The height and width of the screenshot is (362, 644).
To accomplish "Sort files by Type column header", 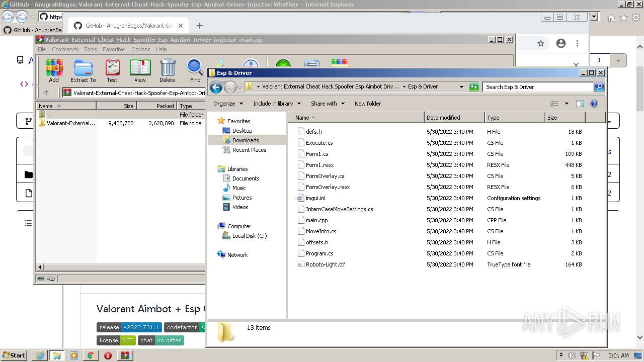I will tap(515, 118).
